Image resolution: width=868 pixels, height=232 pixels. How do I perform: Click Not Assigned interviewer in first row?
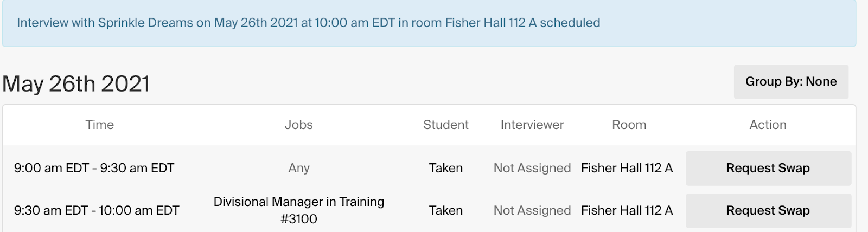532,168
